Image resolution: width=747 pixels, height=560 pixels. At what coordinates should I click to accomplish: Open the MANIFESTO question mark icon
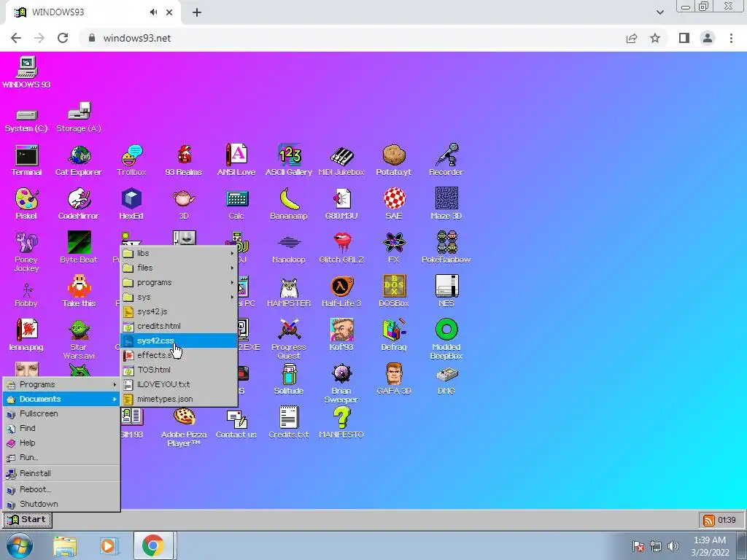341,423
